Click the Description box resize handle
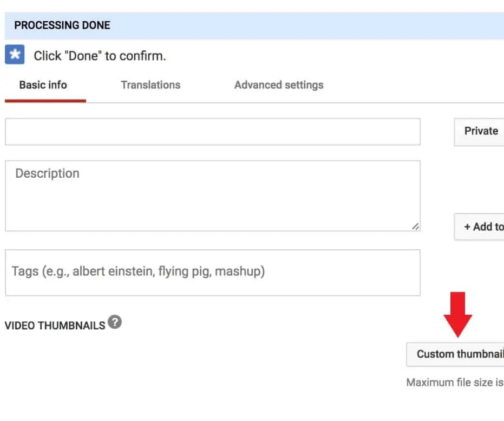Screen dimensions: 504x421 coord(415,226)
